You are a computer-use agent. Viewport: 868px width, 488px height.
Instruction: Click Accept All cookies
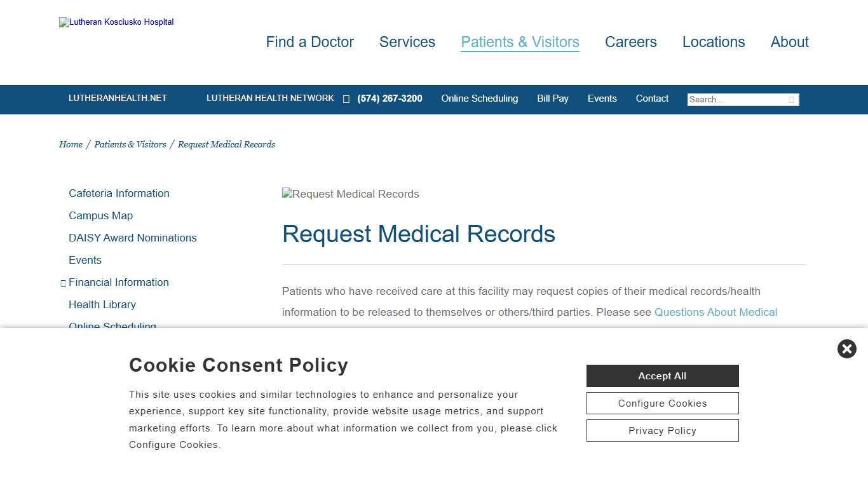tap(662, 376)
